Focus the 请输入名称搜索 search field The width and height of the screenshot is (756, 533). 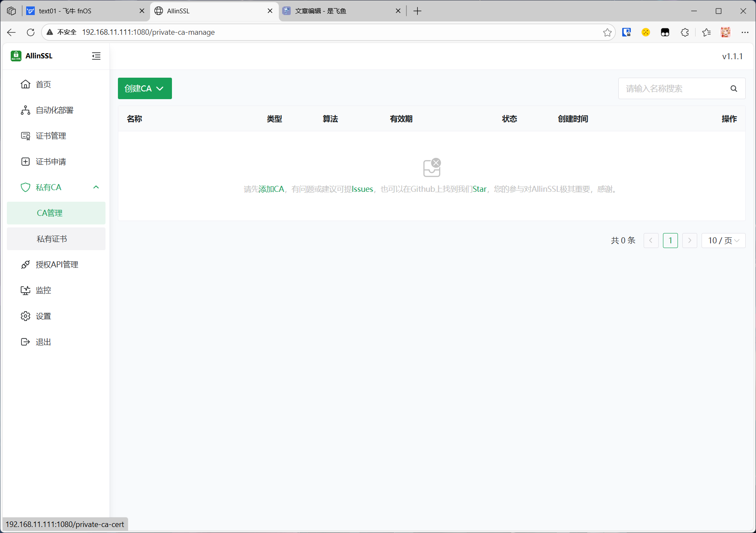(673, 88)
